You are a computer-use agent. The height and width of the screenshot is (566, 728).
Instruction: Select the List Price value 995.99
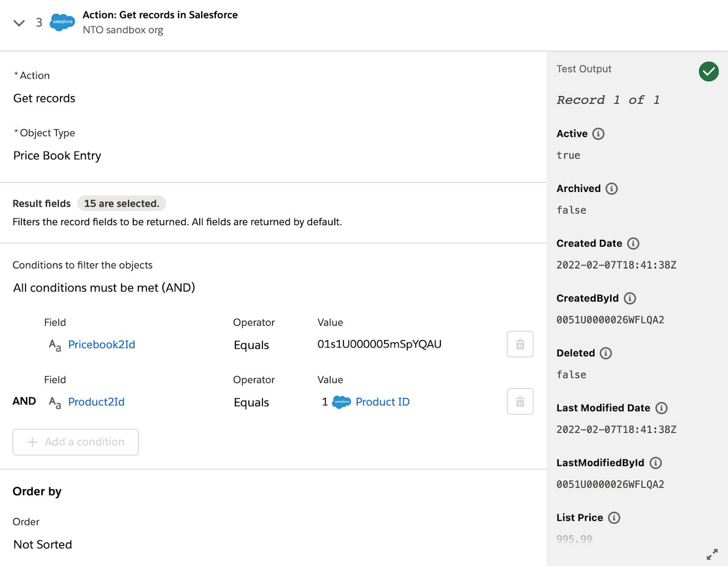click(574, 539)
